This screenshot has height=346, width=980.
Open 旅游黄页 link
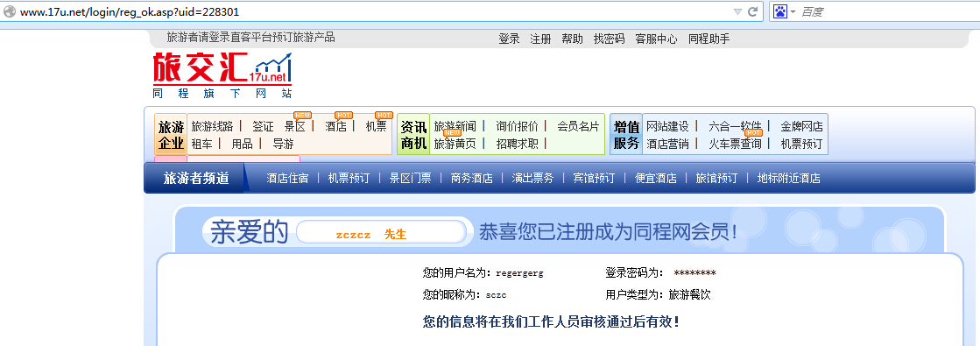(x=455, y=144)
